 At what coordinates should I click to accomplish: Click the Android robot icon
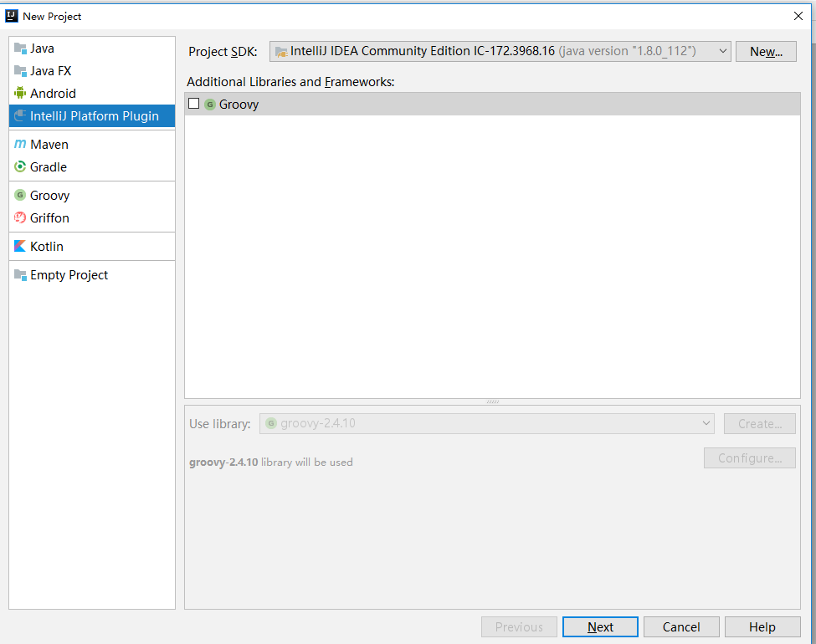pyautogui.click(x=20, y=93)
